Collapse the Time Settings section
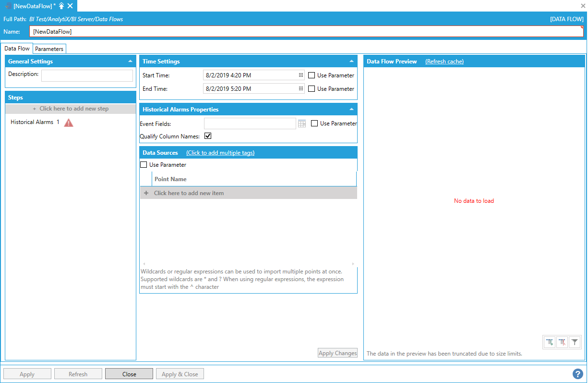Screen dimensions: 588x383 (x=351, y=62)
